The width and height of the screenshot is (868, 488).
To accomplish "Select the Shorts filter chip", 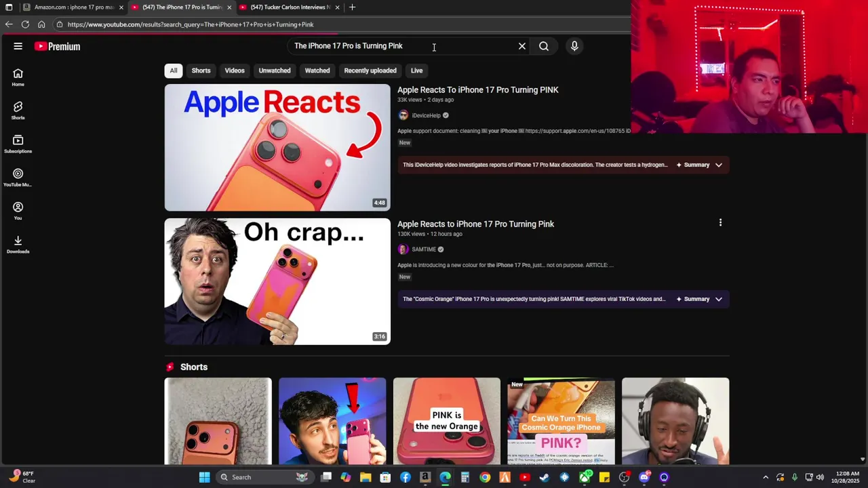I will [x=201, y=70].
